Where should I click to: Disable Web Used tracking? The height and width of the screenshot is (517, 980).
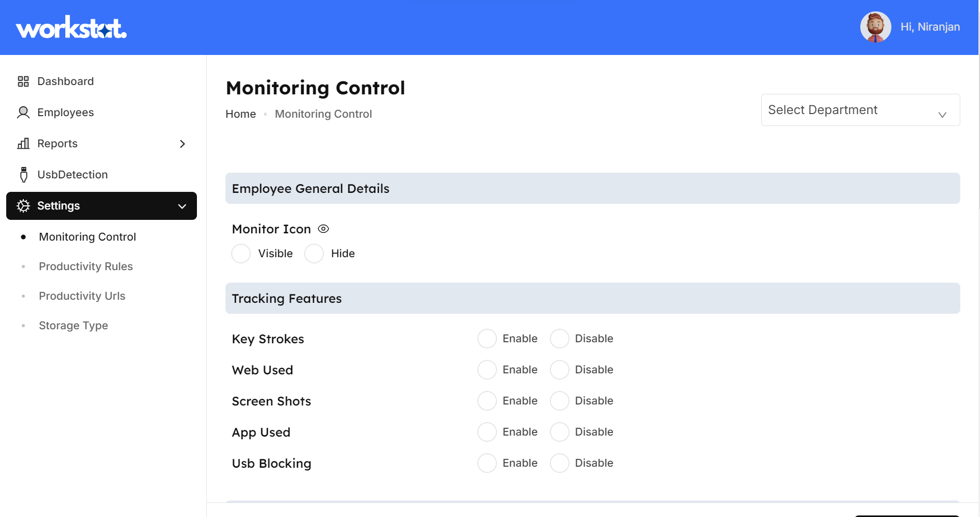pos(559,369)
